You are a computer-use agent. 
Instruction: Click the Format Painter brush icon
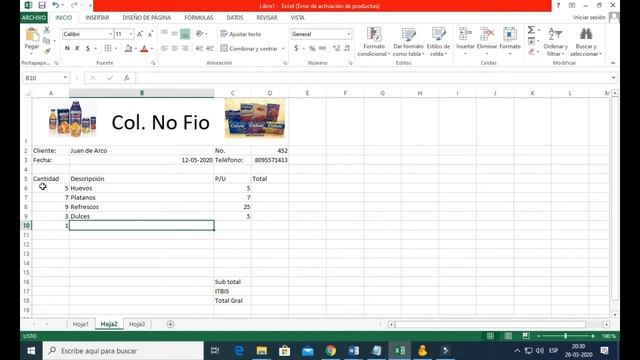pyautogui.click(x=47, y=51)
